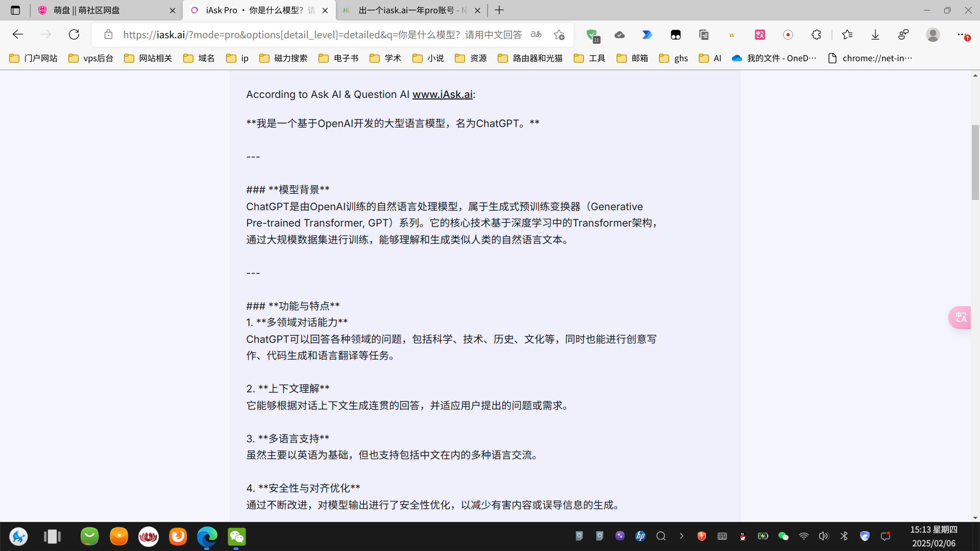
Task: Open the browser profile avatar
Action: click(x=933, y=35)
